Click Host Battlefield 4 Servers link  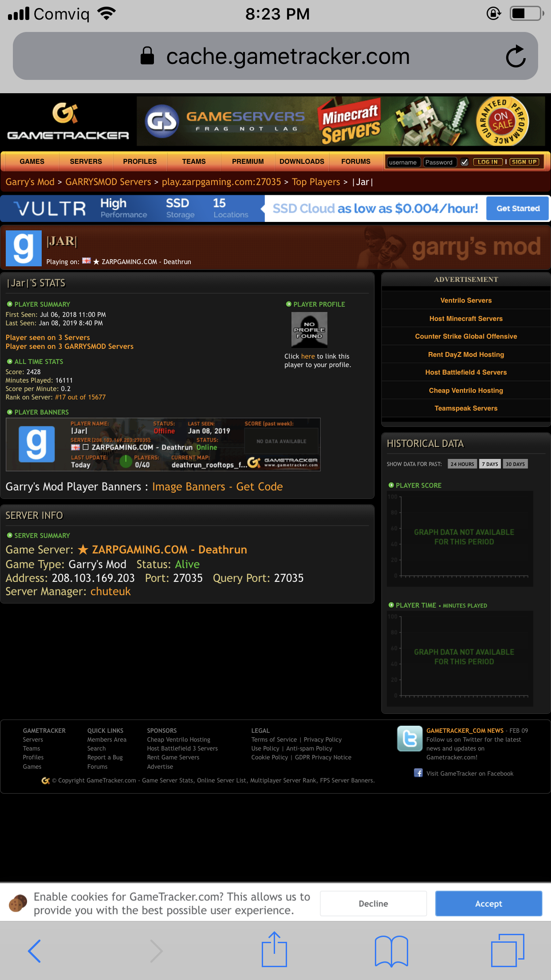pyautogui.click(x=466, y=372)
